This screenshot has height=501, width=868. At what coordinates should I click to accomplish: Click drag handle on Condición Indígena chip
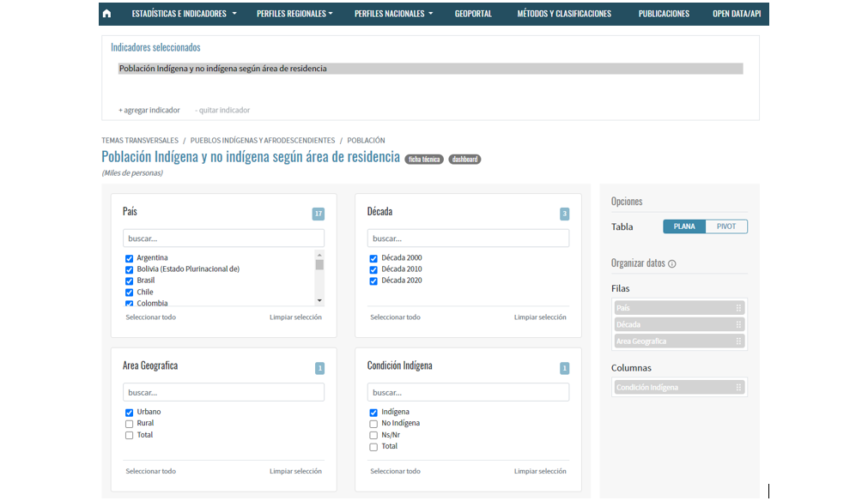click(737, 388)
